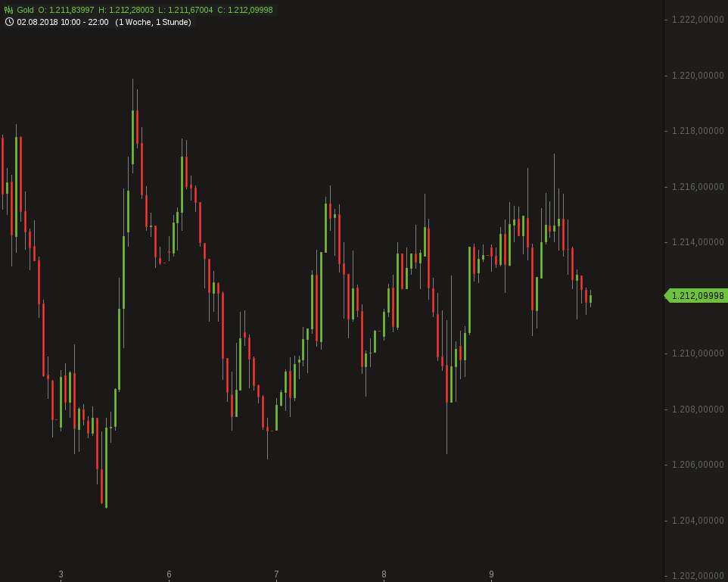
Task: Click the low price value L: 1.211,67004
Action: (x=185, y=10)
